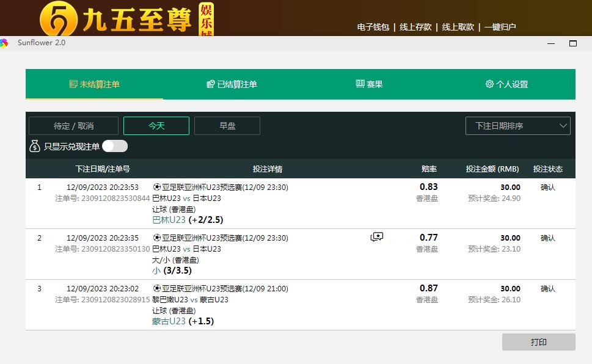This screenshot has width=592, height=364.
Task: Click the 打印 print button
Action: click(x=538, y=342)
